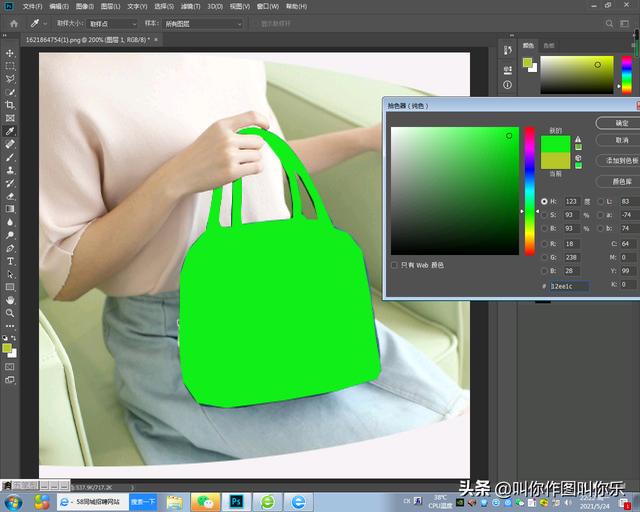Open the 取样大小 sample size dropdown
The image size is (640, 512).
coord(113,23)
